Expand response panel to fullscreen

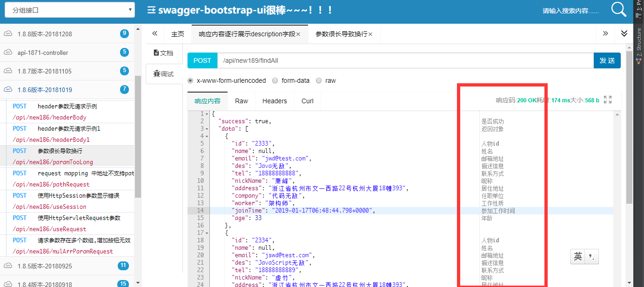(608, 100)
